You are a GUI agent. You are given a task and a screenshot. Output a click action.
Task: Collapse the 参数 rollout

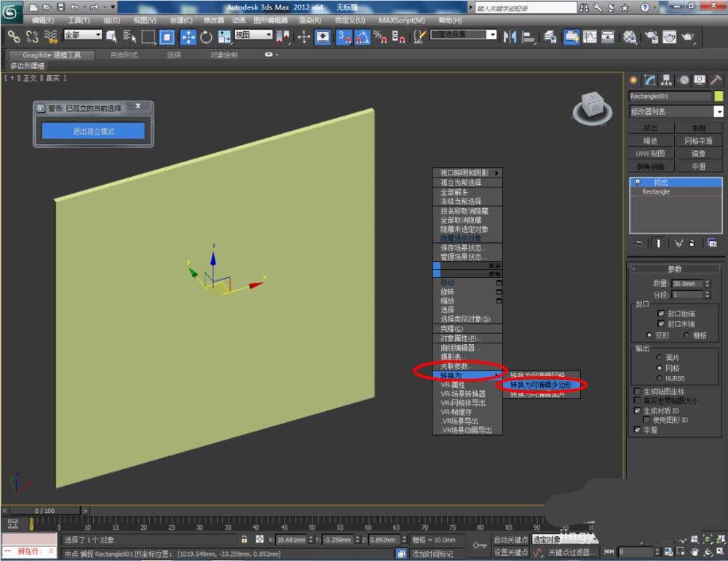675,269
